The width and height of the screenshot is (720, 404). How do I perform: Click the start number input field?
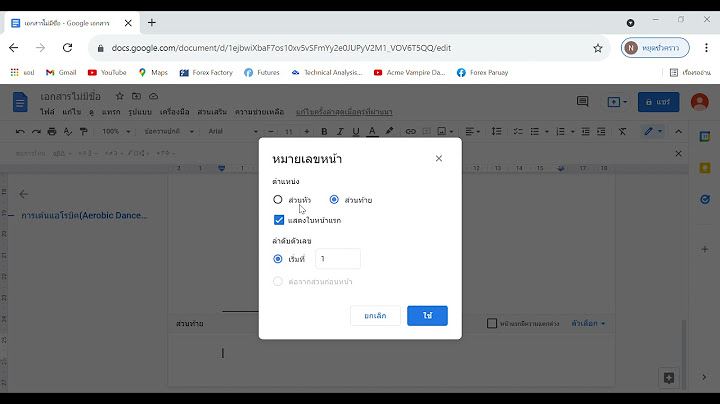[338, 259]
